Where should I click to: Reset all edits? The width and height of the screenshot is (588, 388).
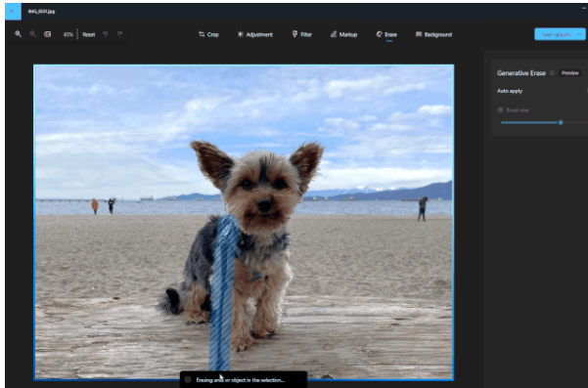click(89, 34)
